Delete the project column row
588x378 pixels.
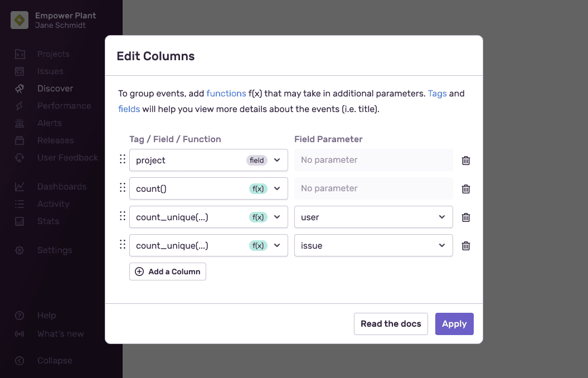click(466, 160)
